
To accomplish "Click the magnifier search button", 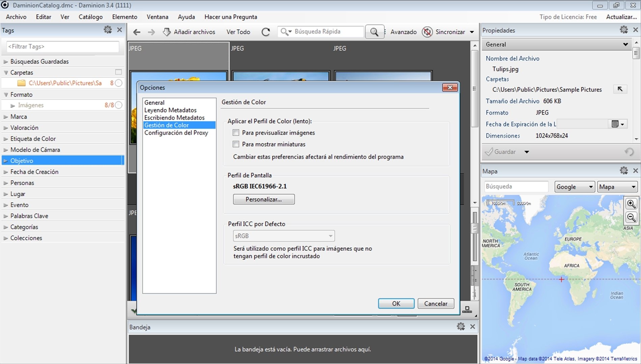I will pos(374,32).
